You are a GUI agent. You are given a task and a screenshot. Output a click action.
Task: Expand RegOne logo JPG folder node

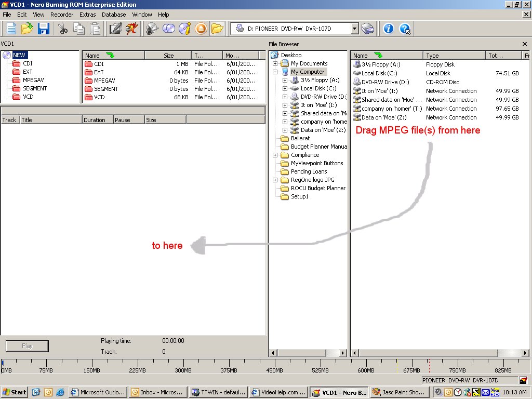click(x=275, y=180)
